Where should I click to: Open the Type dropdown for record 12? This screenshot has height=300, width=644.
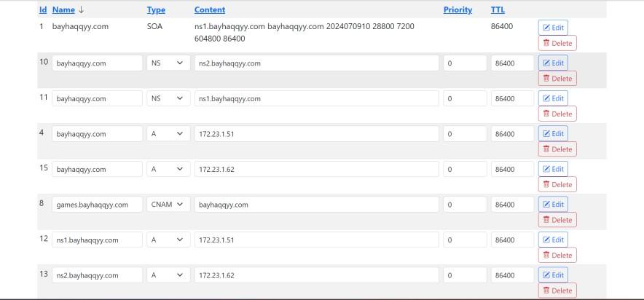(168, 240)
